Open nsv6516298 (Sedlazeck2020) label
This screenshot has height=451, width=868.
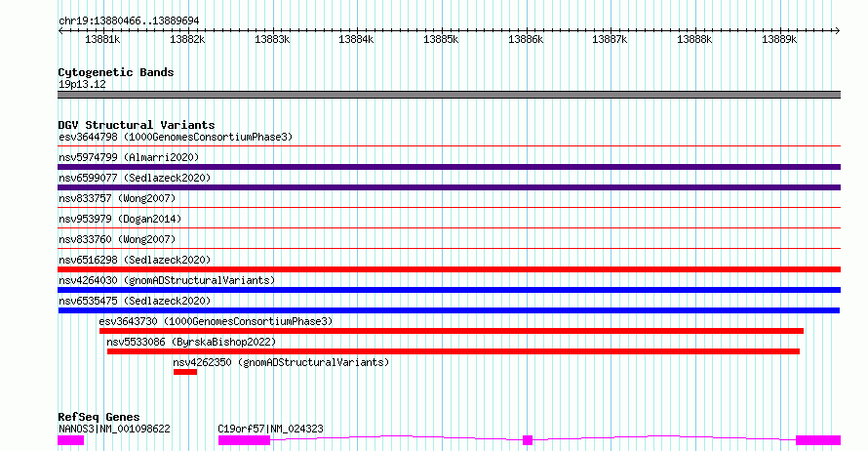click(135, 260)
